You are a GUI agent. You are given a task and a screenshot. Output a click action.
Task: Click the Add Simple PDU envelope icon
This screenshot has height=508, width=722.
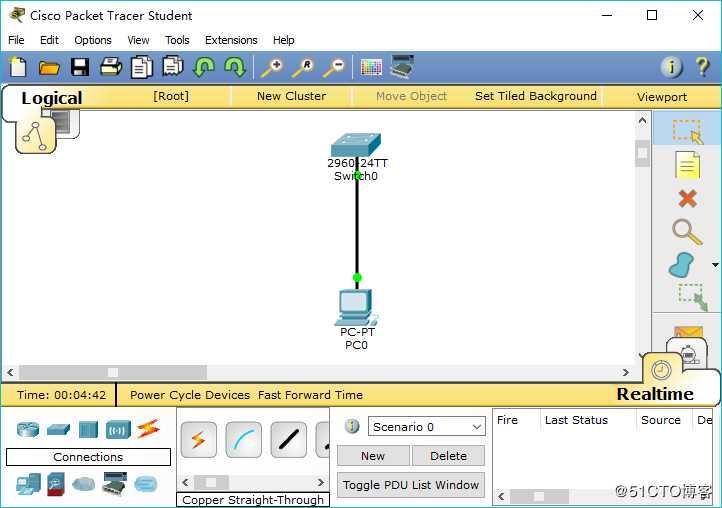(688, 331)
